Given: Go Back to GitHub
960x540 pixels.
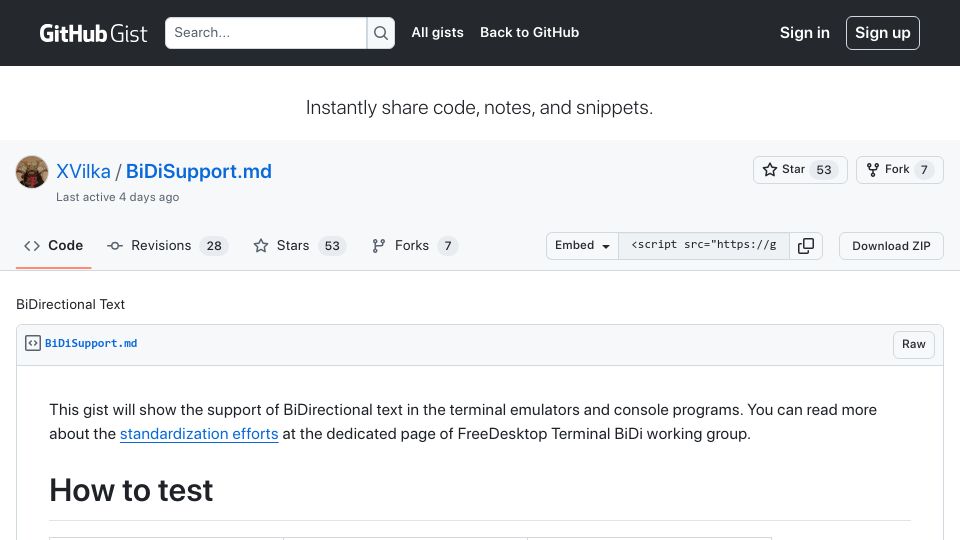Looking at the screenshot, I should (529, 32).
